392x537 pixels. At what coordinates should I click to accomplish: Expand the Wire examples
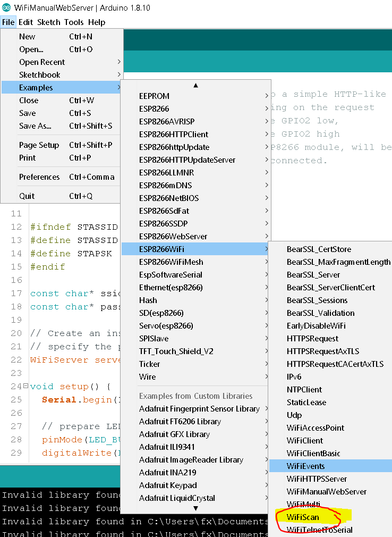[195, 377]
